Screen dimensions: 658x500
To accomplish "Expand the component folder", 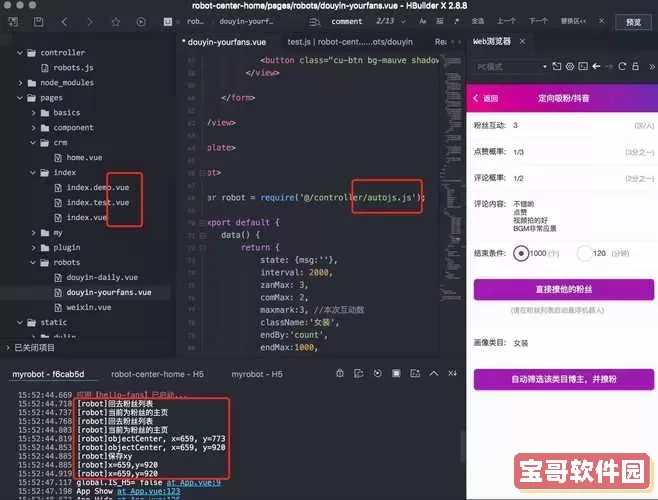I will tap(33, 128).
